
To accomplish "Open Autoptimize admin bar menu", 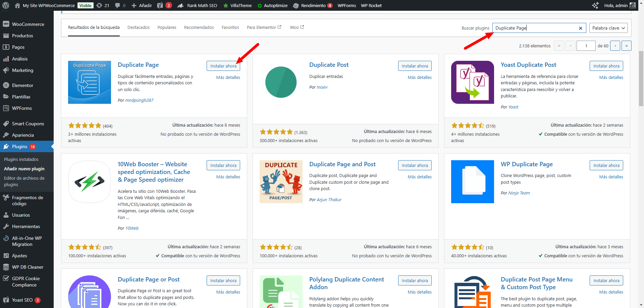I will pyautogui.click(x=272, y=5).
